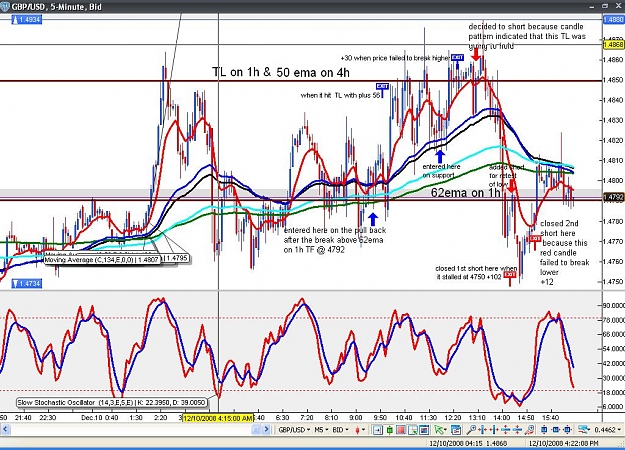Click the blue layered lines icon near 0.4462
Screen dimensions: 625x450
[584, 430]
